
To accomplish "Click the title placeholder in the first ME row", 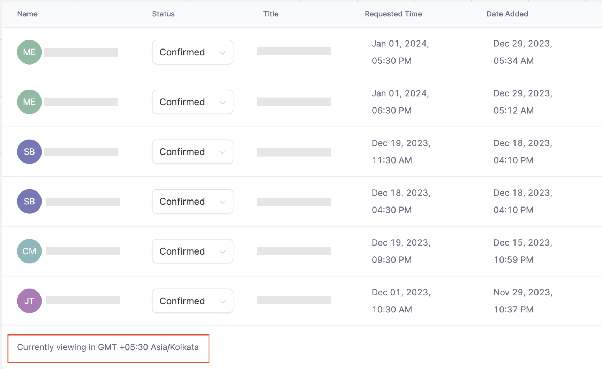I will coord(294,51).
